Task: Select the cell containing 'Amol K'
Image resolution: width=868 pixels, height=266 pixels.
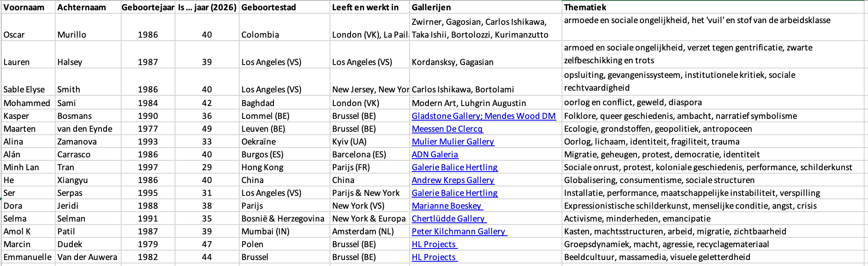Action: tap(28, 231)
